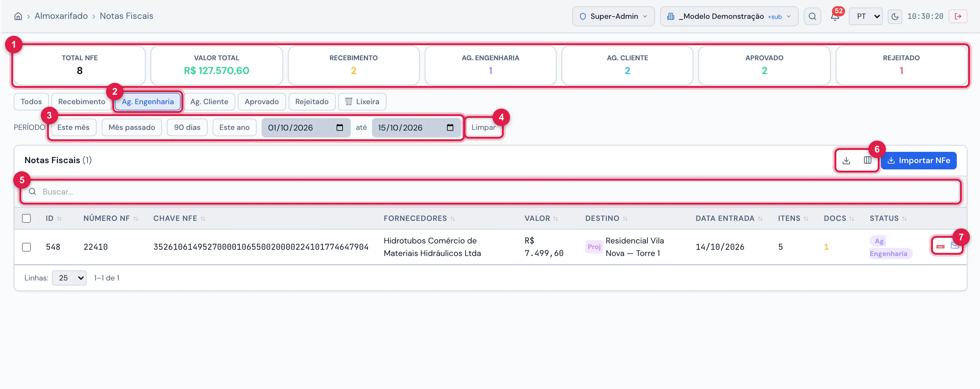The height and width of the screenshot is (389, 980).
Task: Open the Rejeitado tab
Action: (312, 102)
